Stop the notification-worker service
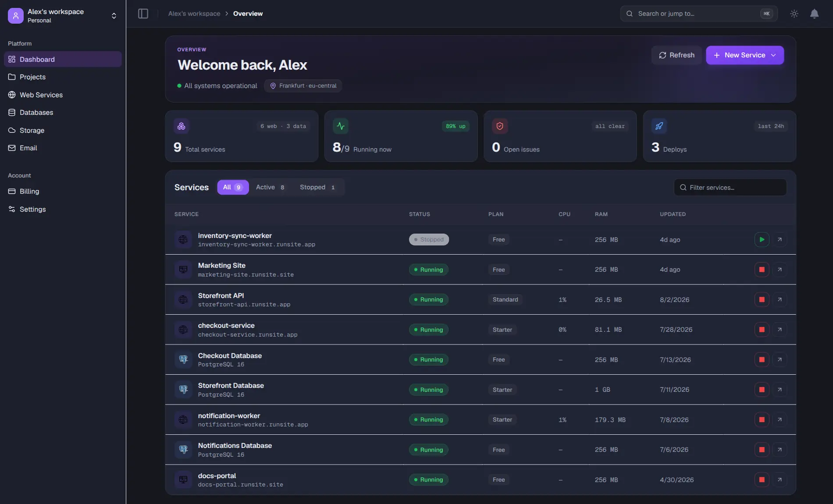The image size is (833, 504). click(x=762, y=420)
